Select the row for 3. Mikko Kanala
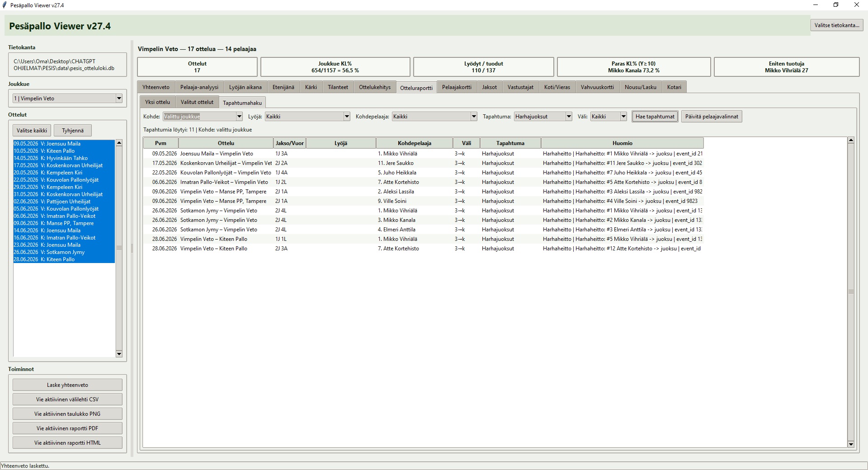Viewport: 868px width, 470px height. pyautogui.click(x=423, y=220)
